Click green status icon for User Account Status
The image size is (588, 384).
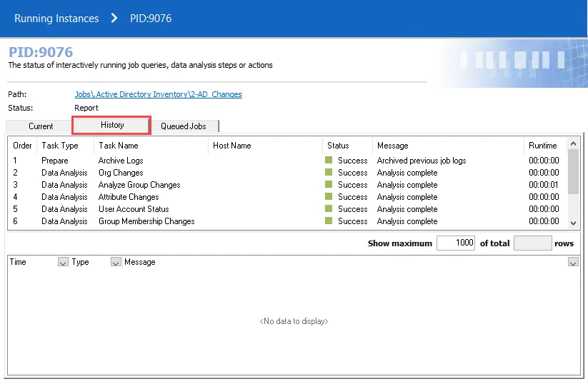(x=329, y=208)
